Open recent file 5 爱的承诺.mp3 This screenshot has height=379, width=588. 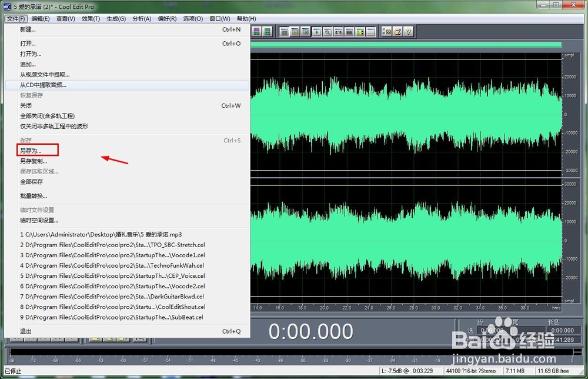pyautogui.click(x=128, y=235)
